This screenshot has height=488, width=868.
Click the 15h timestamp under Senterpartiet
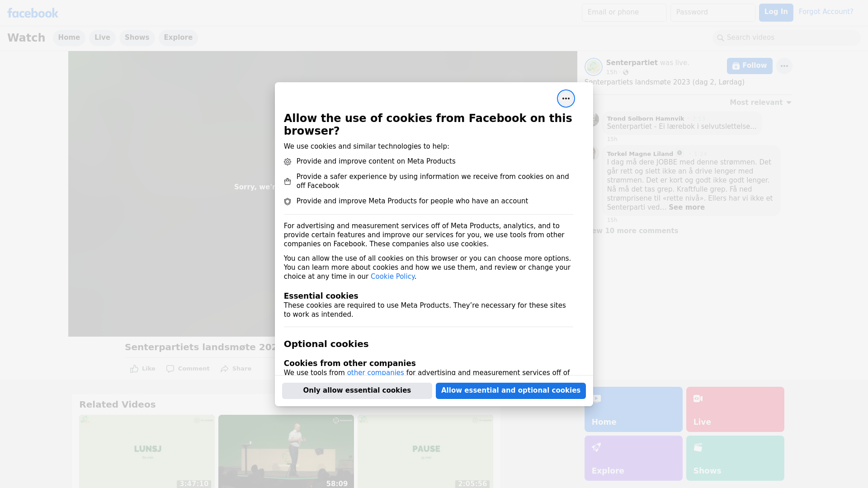611,72
